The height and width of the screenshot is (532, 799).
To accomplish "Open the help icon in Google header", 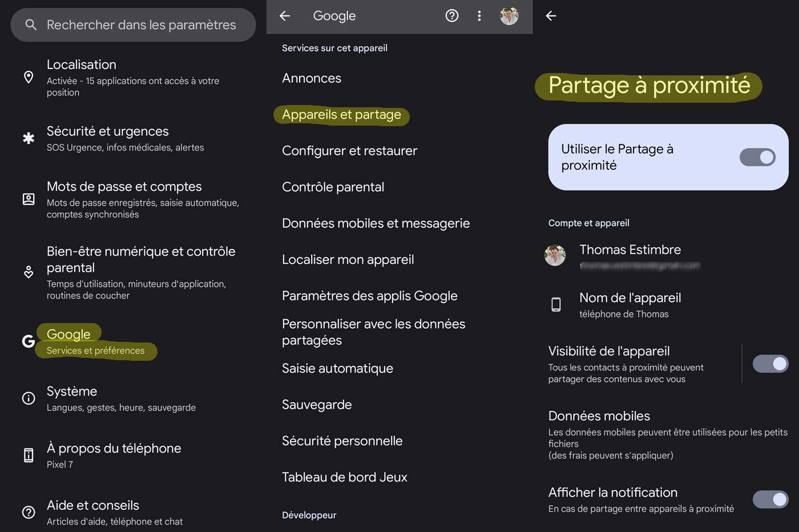I will 452,16.
